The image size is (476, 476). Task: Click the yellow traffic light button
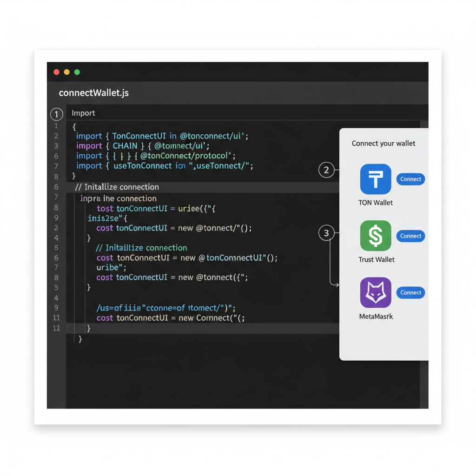coord(66,72)
